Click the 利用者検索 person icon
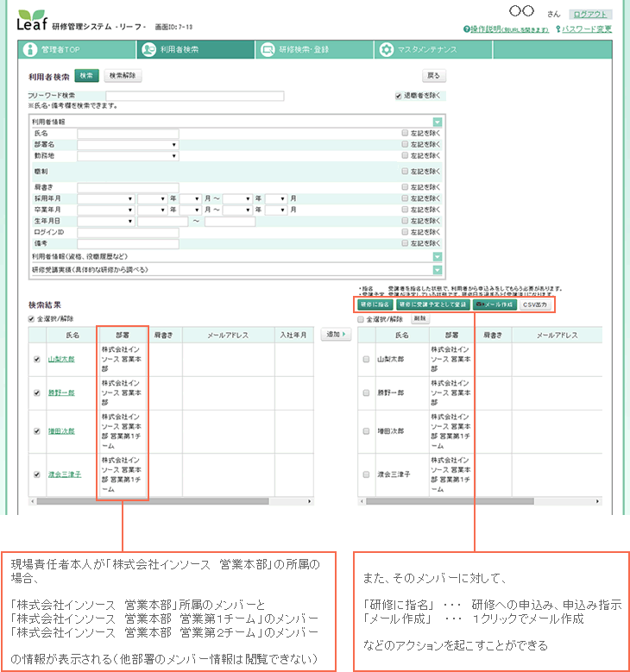 (x=148, y=50)
